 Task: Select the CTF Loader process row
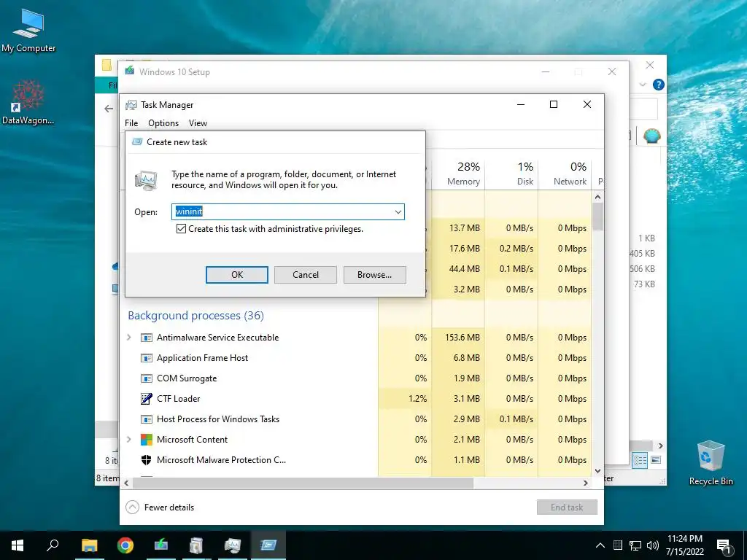356,399
